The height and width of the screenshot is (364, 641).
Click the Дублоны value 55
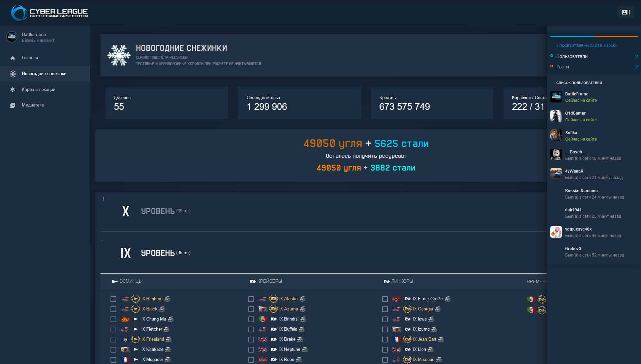(x=119, y=107)
